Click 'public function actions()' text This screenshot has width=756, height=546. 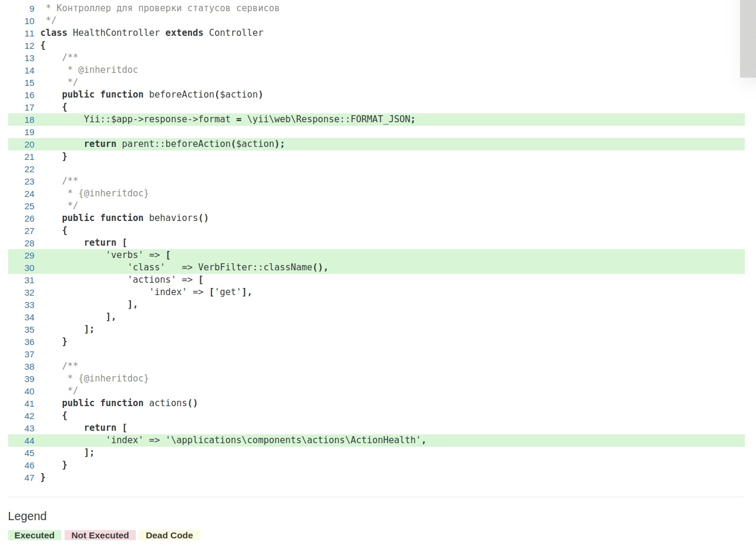(130, 403)
